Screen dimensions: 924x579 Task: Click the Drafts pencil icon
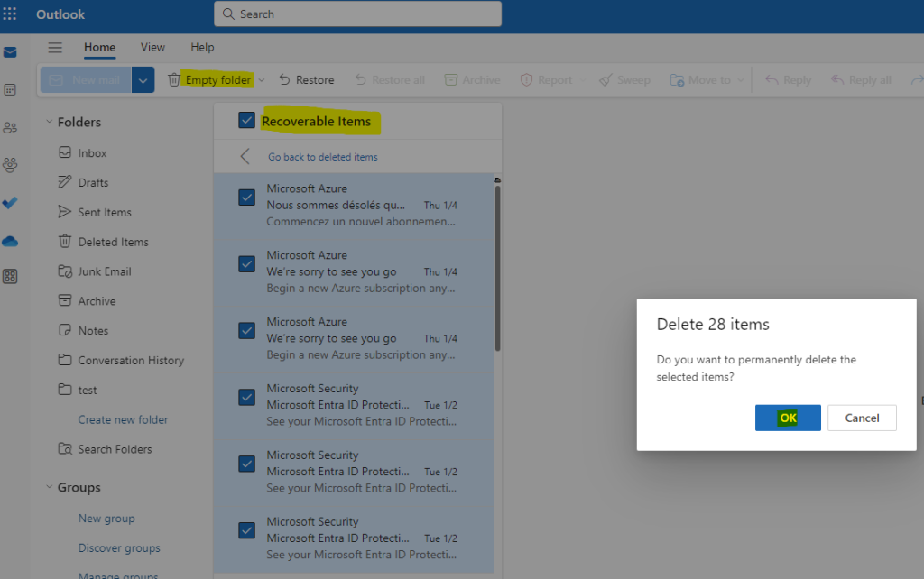coord(65,182)
